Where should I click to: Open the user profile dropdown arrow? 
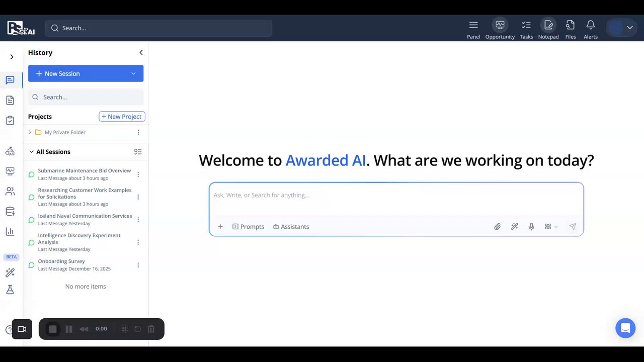tap(629, 28)
